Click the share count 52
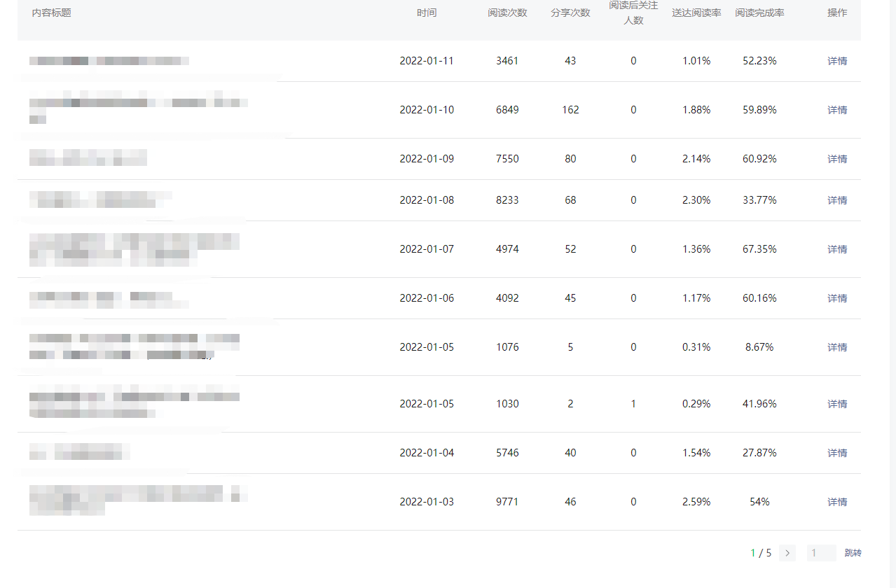 click(570, 249)
